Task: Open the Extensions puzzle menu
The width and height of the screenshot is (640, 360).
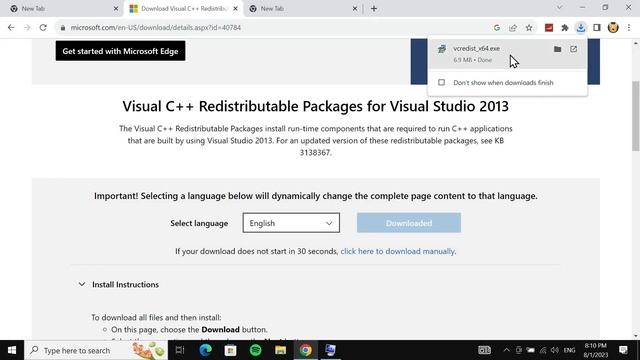Action: 565,28
